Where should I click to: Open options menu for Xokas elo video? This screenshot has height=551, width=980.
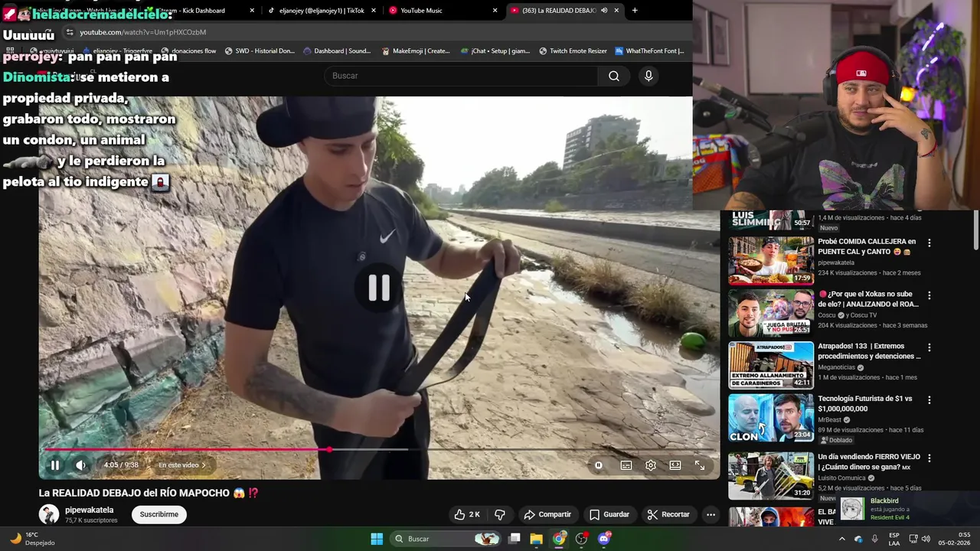[x=929, y=295]
